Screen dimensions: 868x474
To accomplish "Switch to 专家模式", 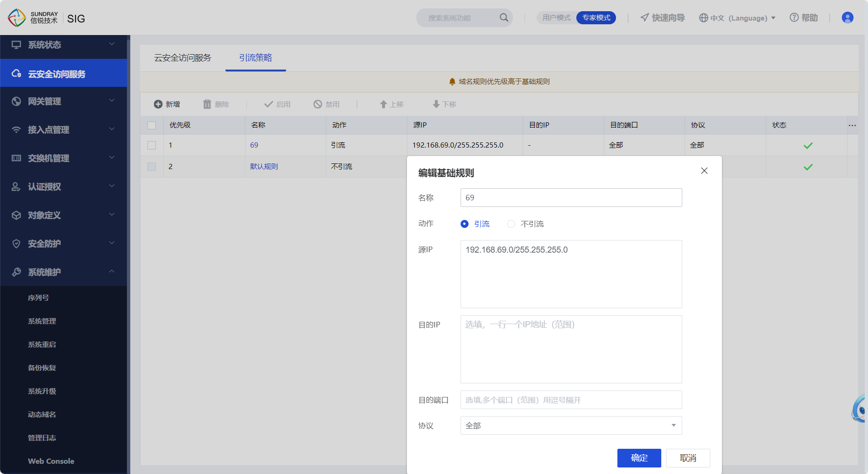I will pyautogui.click(x=596, y=18).
